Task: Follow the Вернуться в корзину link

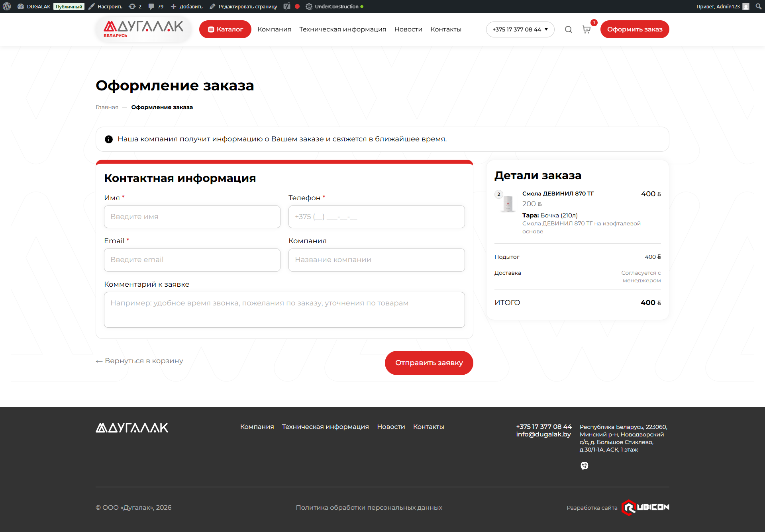Action: point(139,361)
